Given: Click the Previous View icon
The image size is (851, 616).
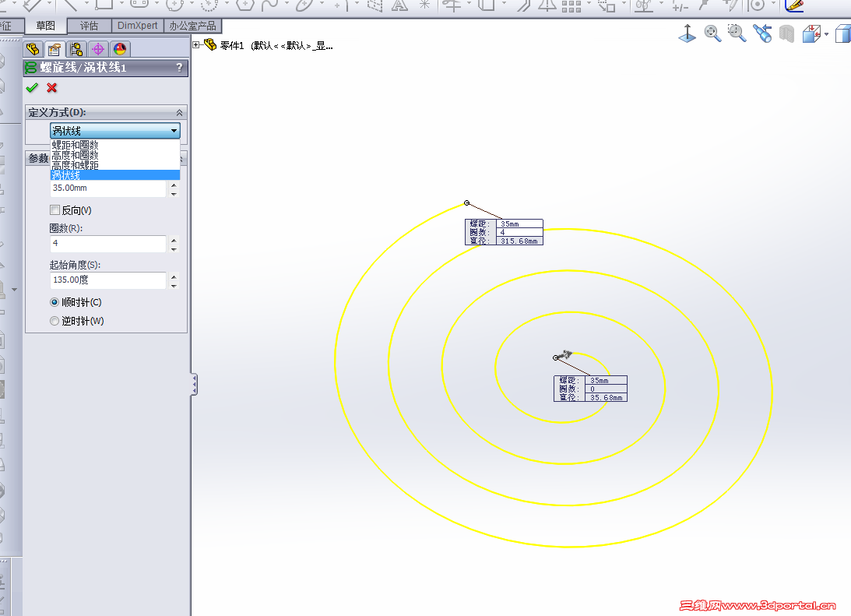Looking at the screenshot, I should coord(762,33).
